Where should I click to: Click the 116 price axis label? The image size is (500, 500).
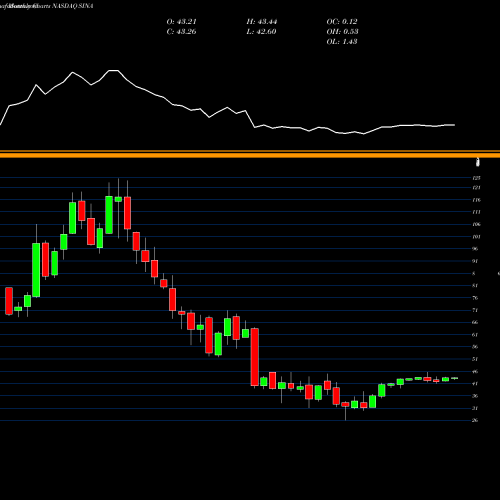(476, 200)
